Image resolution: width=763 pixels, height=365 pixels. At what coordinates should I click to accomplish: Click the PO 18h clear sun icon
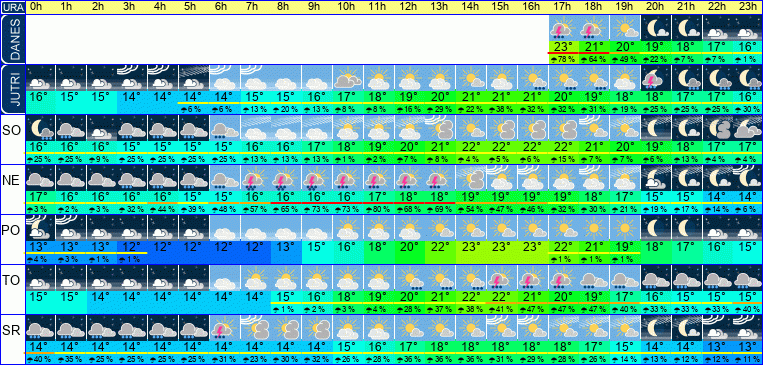[x=594, y=228]
